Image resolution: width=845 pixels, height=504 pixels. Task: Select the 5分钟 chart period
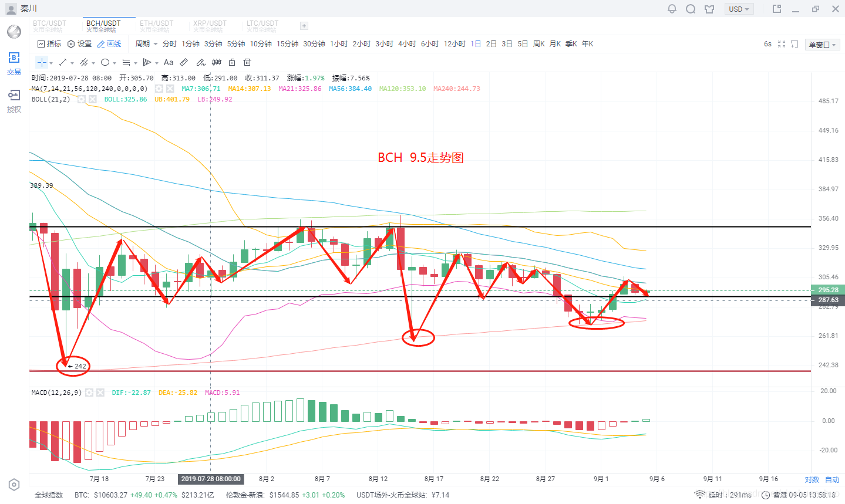pyautogui.click(x=236, y=44)
